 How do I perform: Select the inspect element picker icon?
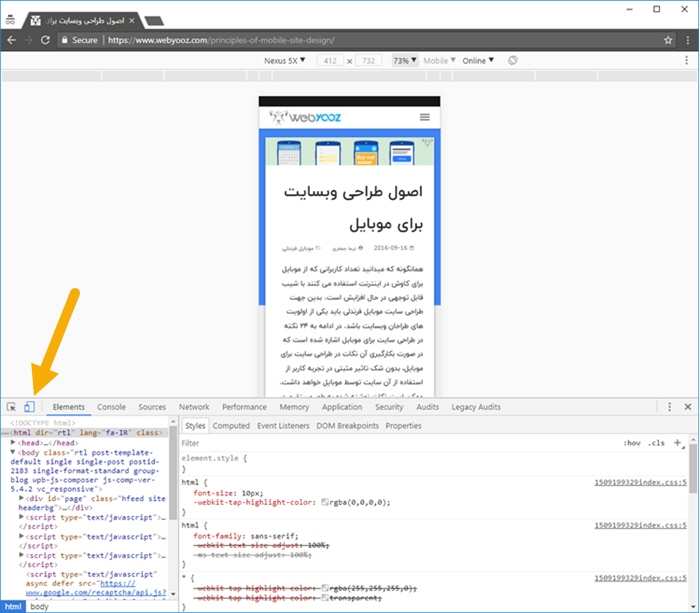click(11, 407)
